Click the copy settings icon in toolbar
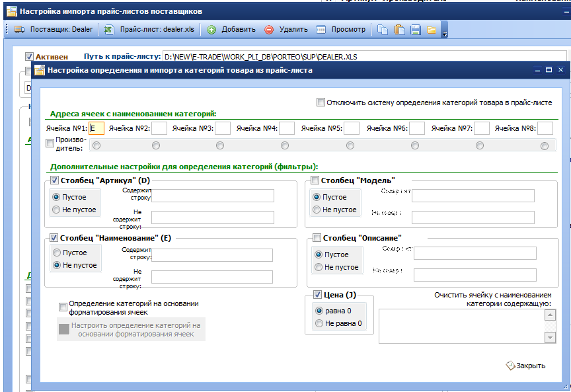571x392 pixels. click(383, 30)
